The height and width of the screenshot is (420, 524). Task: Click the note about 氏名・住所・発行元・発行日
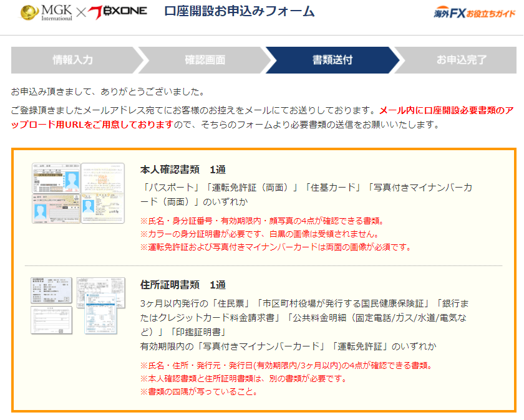coord(286,366)
